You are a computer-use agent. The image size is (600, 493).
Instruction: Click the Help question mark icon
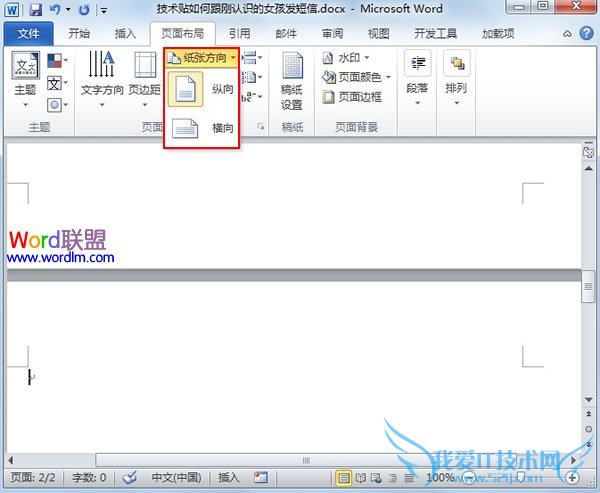(586, 33)
